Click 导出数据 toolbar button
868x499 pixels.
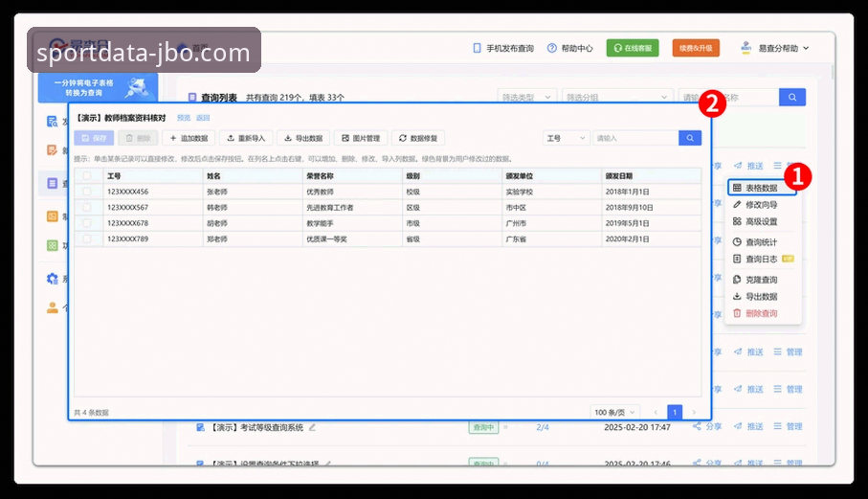click(303, 138)
